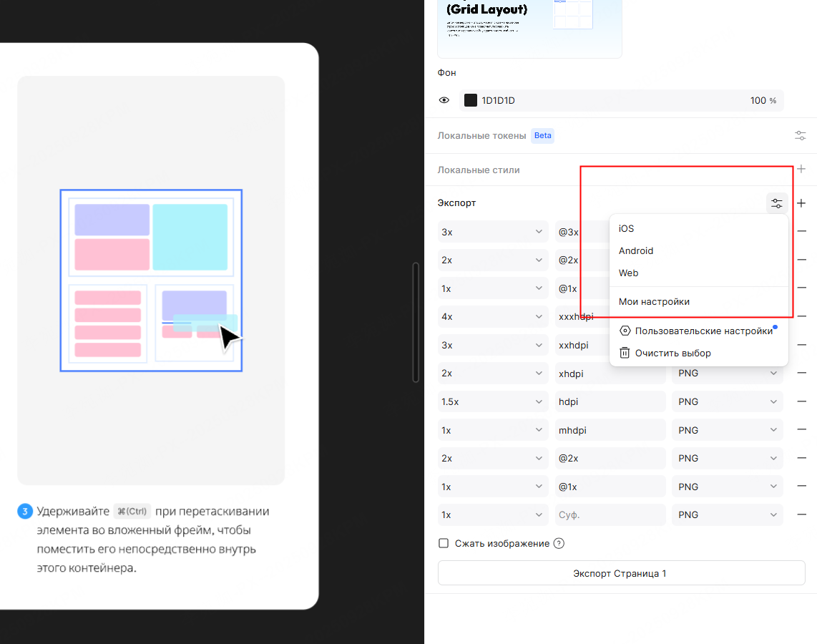The width and height of the screenshot is (817, 644).
Task: Open the 1.5x scale dropdown
Action: tap(492, 401)
